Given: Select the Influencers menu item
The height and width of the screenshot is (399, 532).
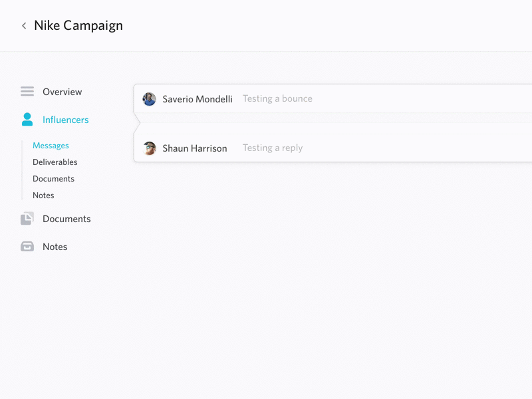Looking at the screenshot, I should (x=65, y=120).
